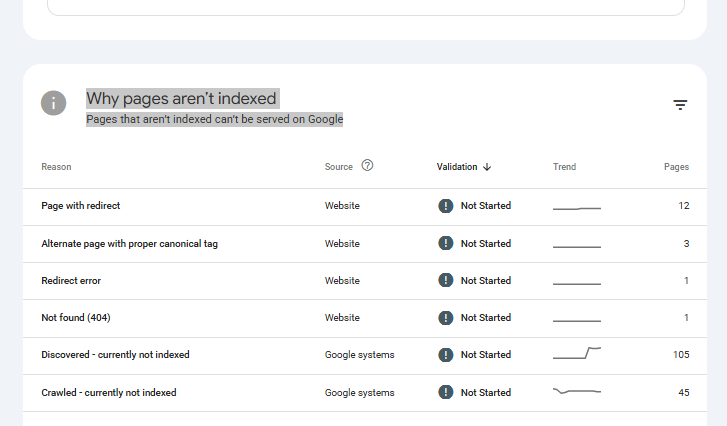Click the page count 12
Image resolution: width=727 pixels, height=426 pixels.
click(x=684, y=206)
